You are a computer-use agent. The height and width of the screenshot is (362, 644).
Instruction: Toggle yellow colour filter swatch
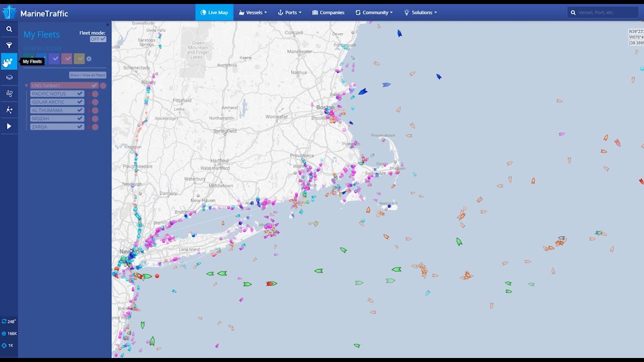click(x=79, y=59)
